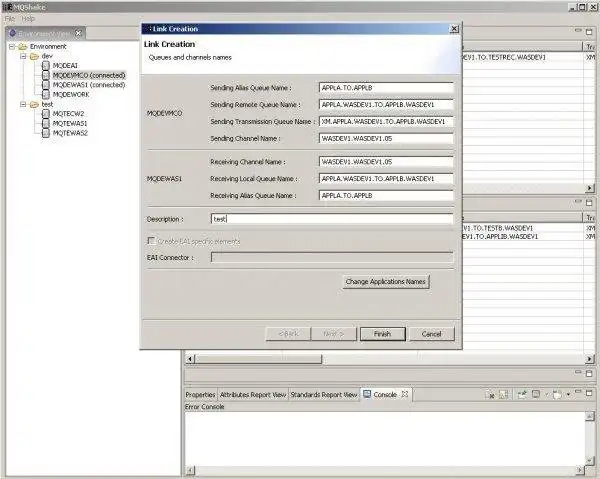Close the Link Creation dialog
Screen dimensions: 600x479
click(x=454, y=29)
